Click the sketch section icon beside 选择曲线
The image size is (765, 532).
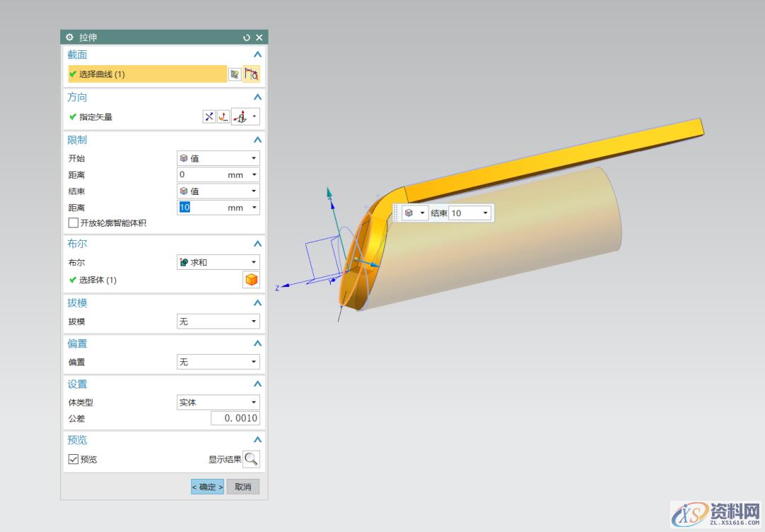[x=234, y=74]
